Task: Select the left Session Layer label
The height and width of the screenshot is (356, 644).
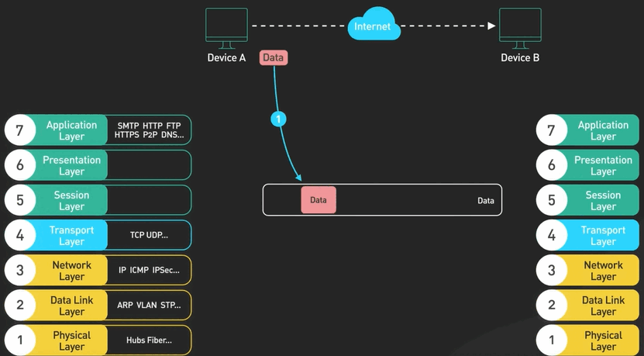Action: (x=71, y=201)
